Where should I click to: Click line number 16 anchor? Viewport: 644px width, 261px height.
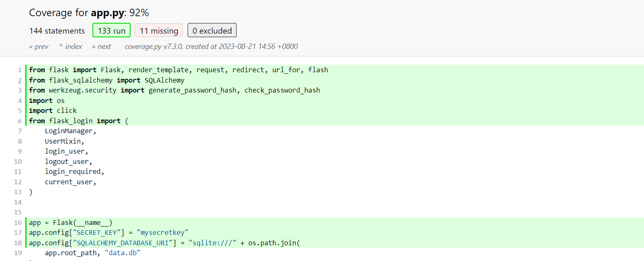pos(18,222)
